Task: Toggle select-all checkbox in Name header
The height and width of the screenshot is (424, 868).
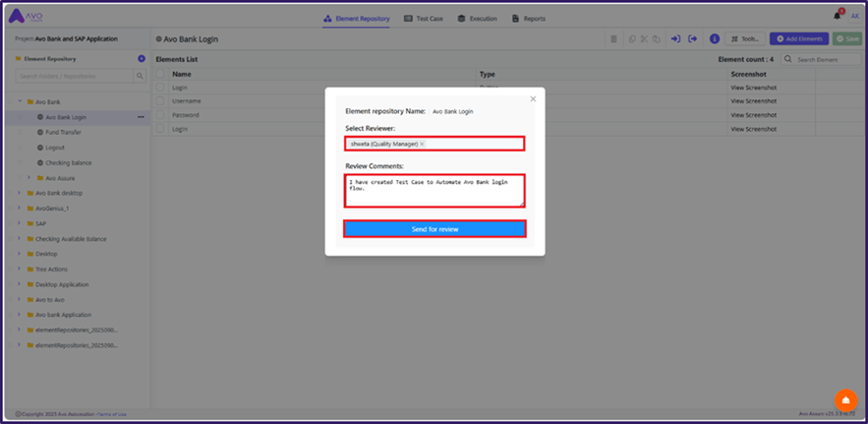Action: click(x=161, y=74)
